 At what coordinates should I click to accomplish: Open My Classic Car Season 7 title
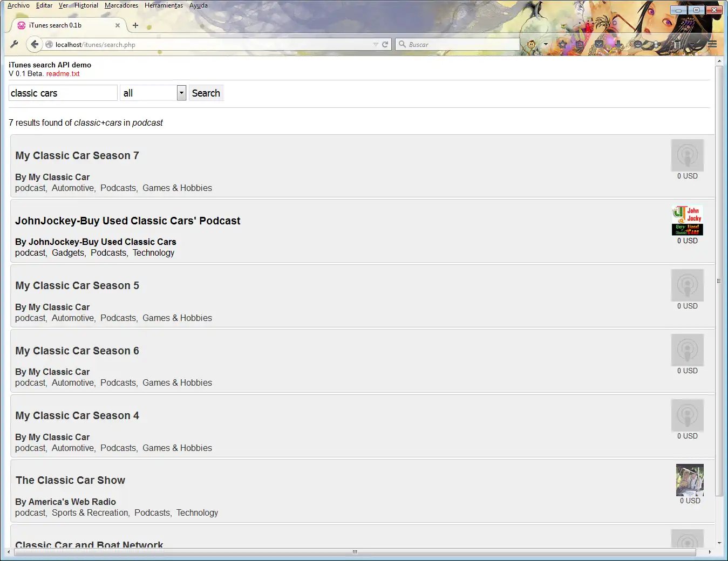77,155
